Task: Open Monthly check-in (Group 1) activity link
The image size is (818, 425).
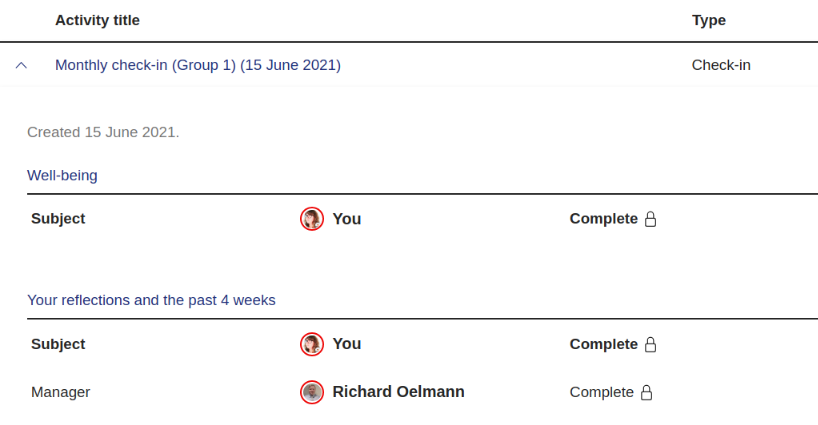Action: (x=198, y=66)
